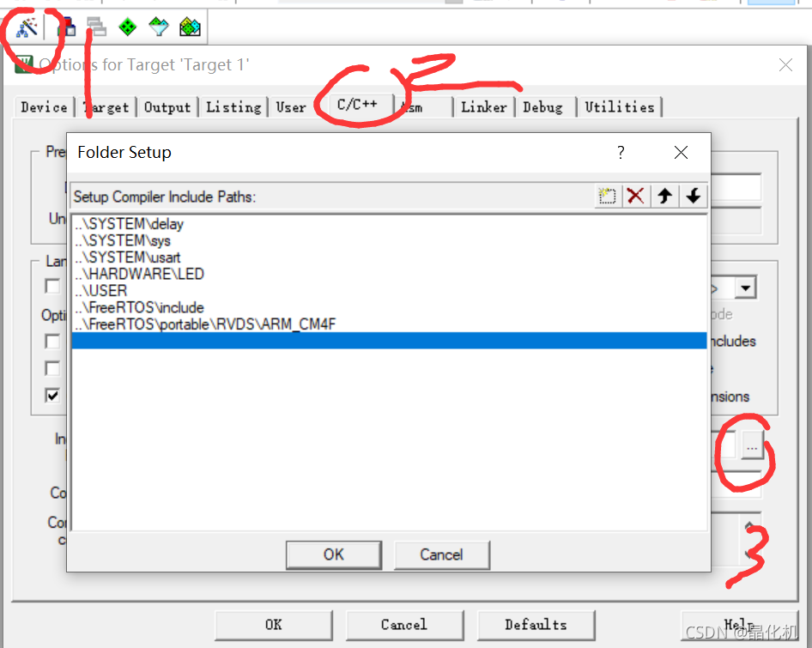Open Options for Target wand icon
This screenshot has height=648, width=812.
click(x=27, y=27)
